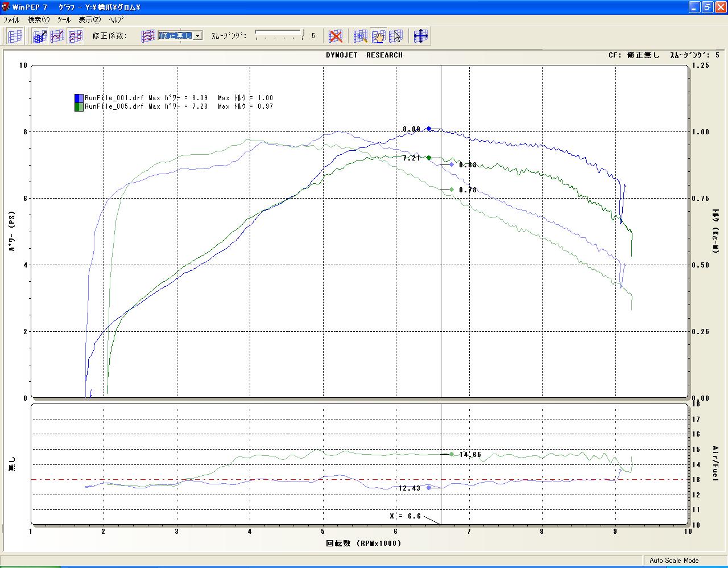728x568 pixels.
Task: Click the RunFile_005.drf legend text
Action: pyautogui.click(x=114, y=106)
